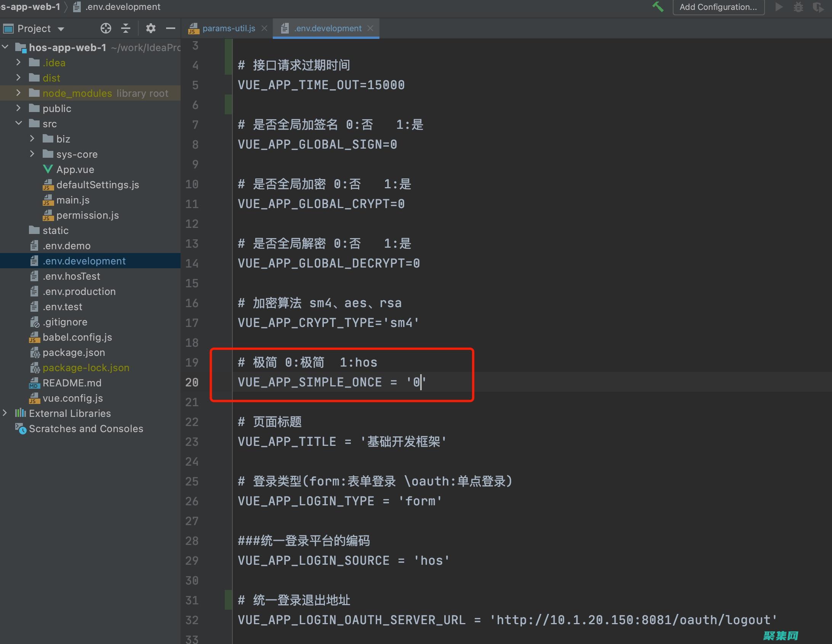Click the Debug bug icon
This screenshot has width=832, height=644.
click(x=798, y=7)
